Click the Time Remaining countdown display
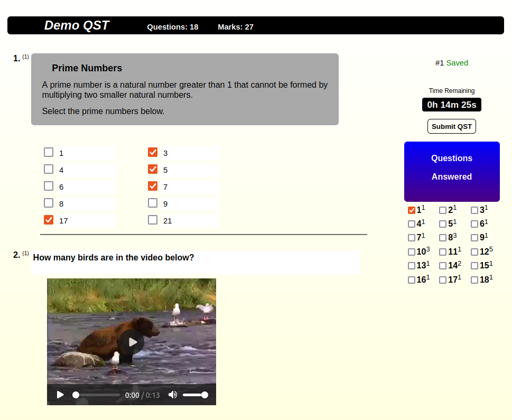 click(x=451, y=105)
